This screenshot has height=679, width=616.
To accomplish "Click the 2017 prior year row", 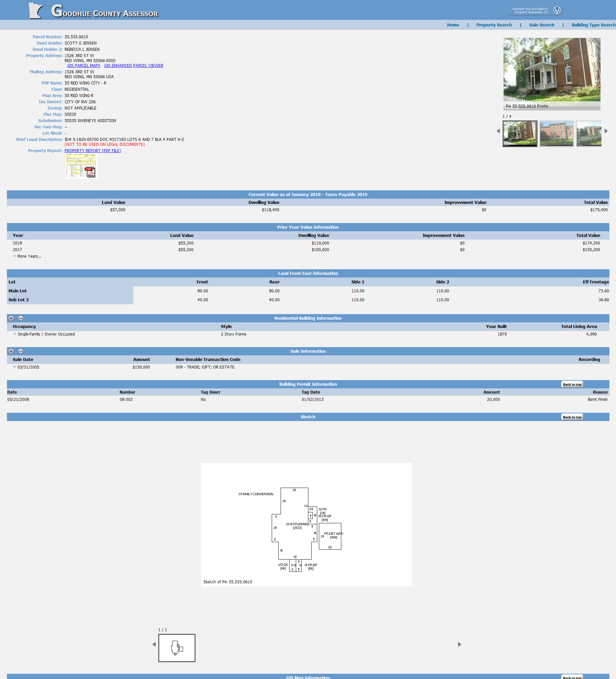I will [308, 250].
